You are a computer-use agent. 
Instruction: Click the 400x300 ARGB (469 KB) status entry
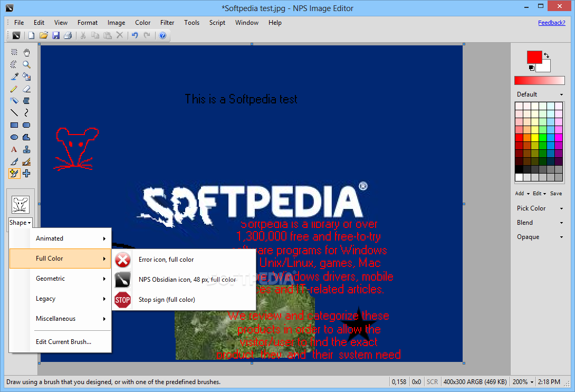tap(475, 382)
